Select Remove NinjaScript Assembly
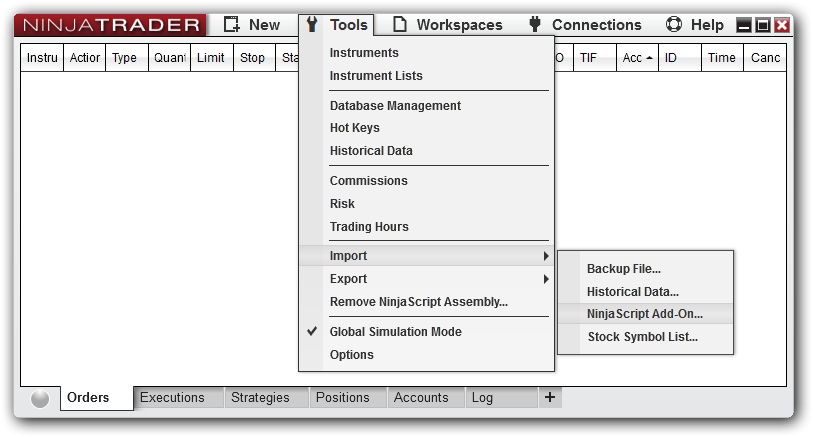Viewport: 813px width, 437px height. (x=418, y=302)
